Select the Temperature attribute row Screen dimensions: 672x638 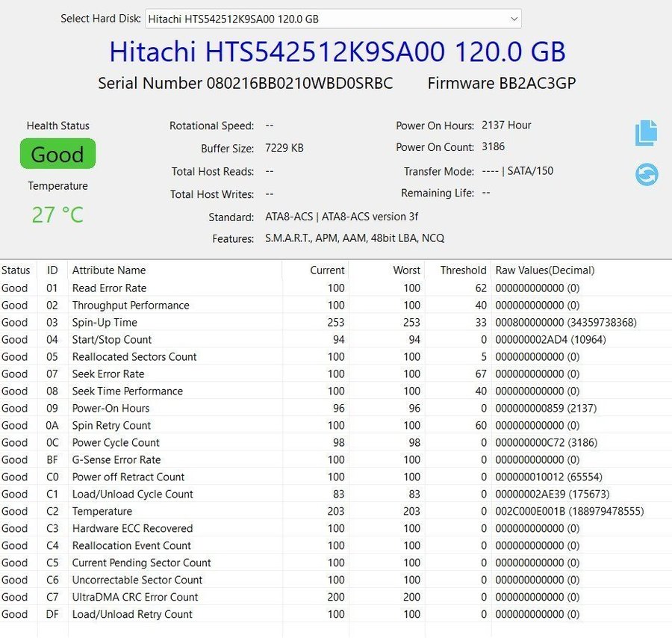point(102,512)
